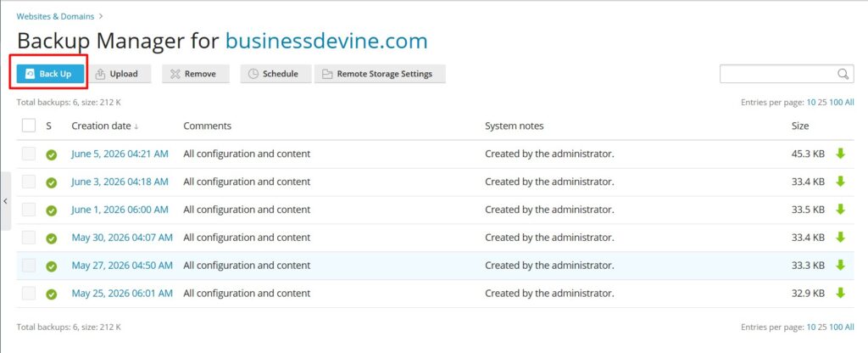Download the 33.5 KB backup
Image resolution: width=868 pixels, height=353 pixels.
point(840,209)
